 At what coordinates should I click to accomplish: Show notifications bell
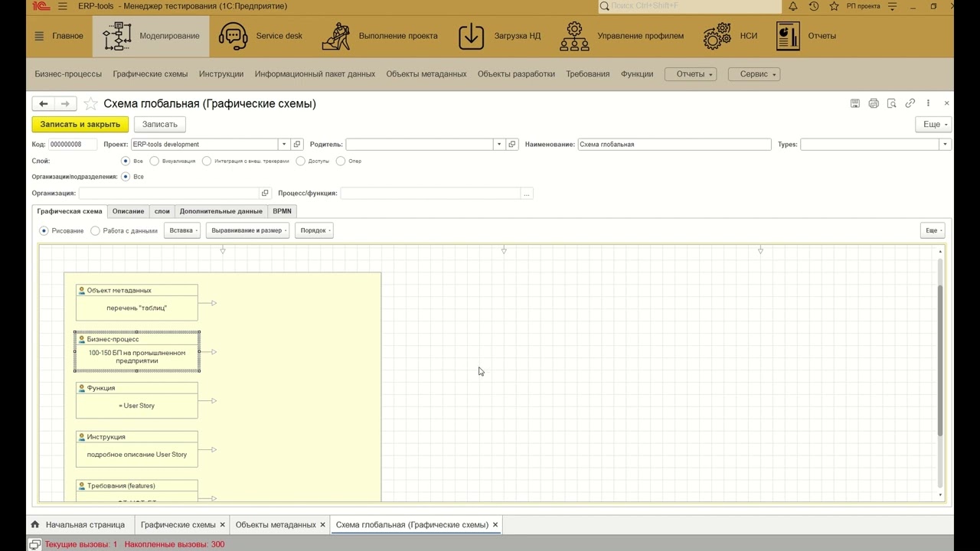793,6
